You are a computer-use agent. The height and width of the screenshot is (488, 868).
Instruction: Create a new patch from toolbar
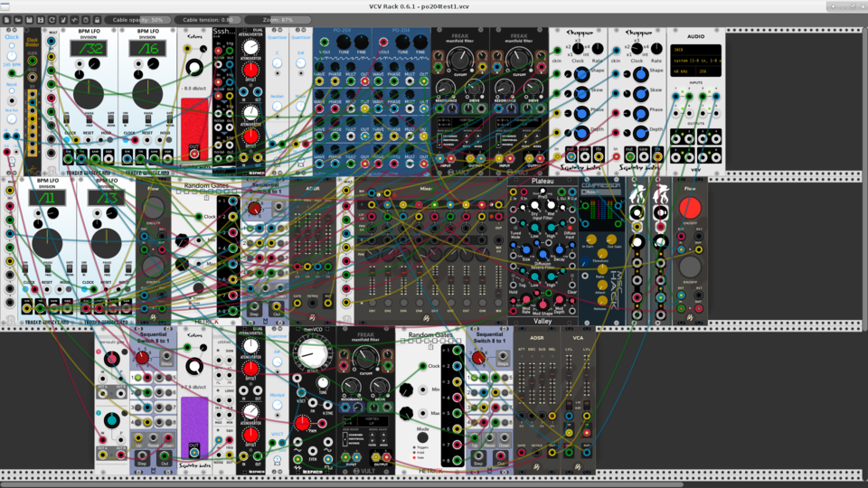point(6,20)
